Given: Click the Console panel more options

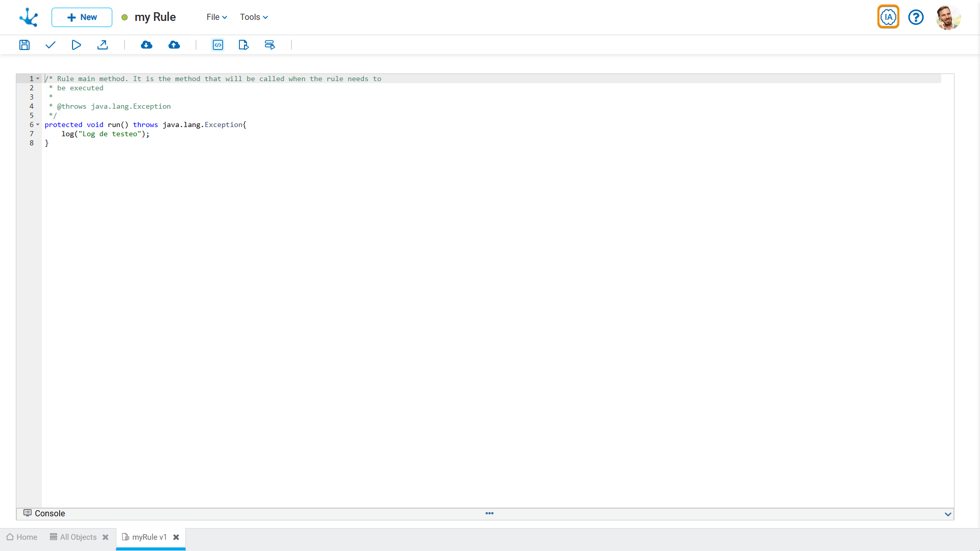Looking at the screenshot, I should point(489,513).
